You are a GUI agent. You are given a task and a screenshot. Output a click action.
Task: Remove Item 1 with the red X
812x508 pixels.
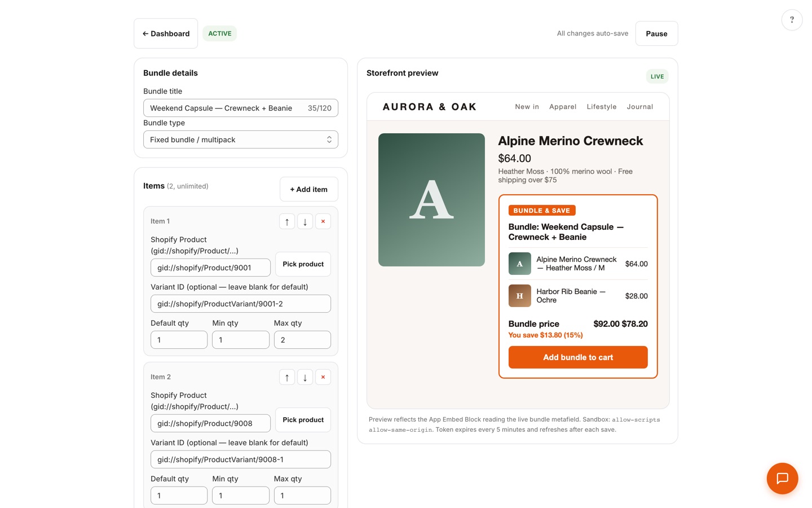323,222
